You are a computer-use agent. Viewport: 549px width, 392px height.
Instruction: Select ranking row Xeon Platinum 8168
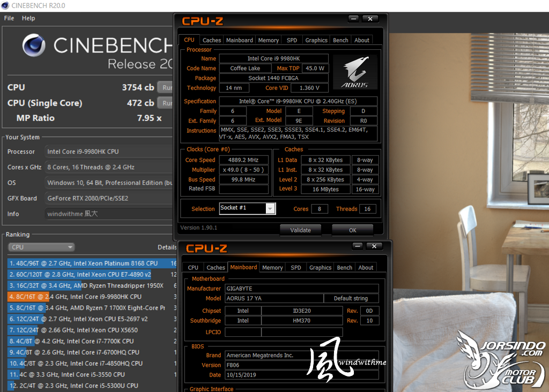92,263
